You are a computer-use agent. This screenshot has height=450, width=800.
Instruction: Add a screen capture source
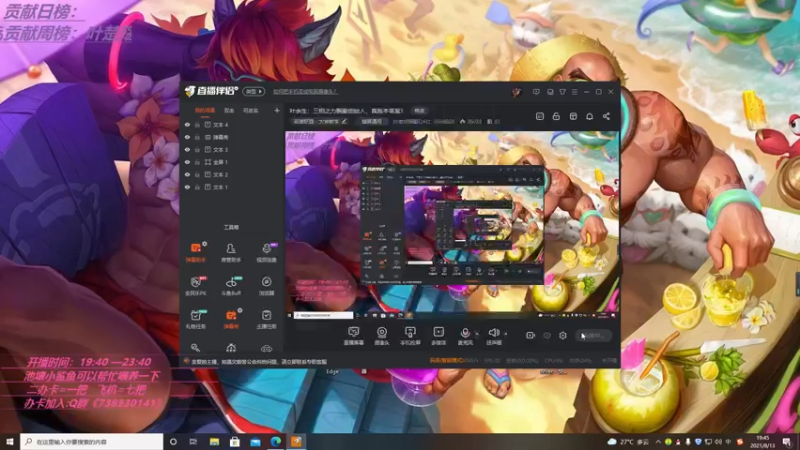(x=354, y=336)
